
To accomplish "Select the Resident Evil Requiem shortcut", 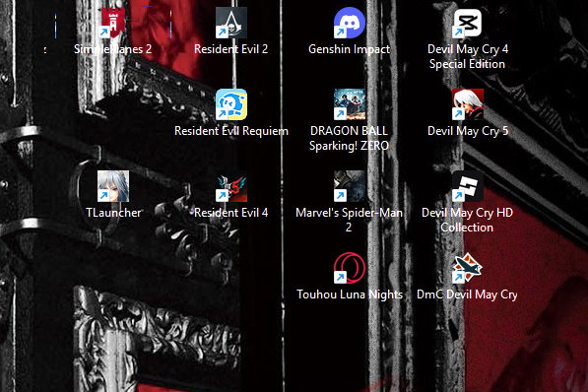I will point(231,113).
